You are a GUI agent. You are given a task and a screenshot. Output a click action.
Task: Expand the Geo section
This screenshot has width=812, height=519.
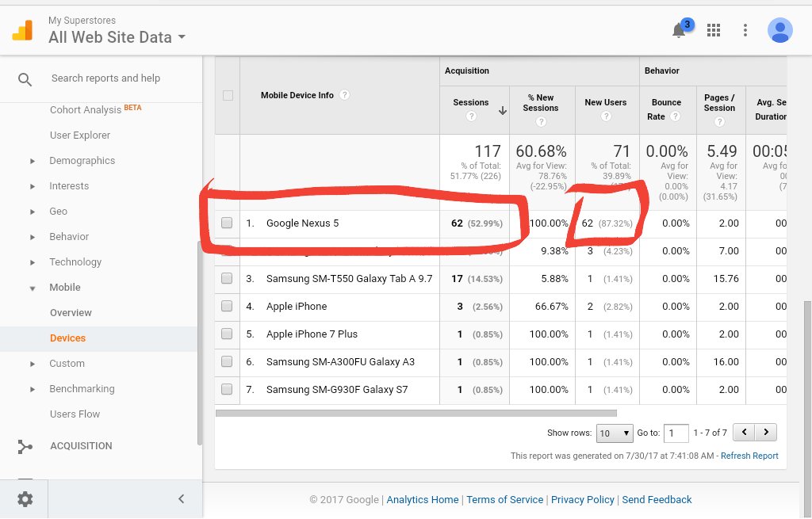(33, 212)
